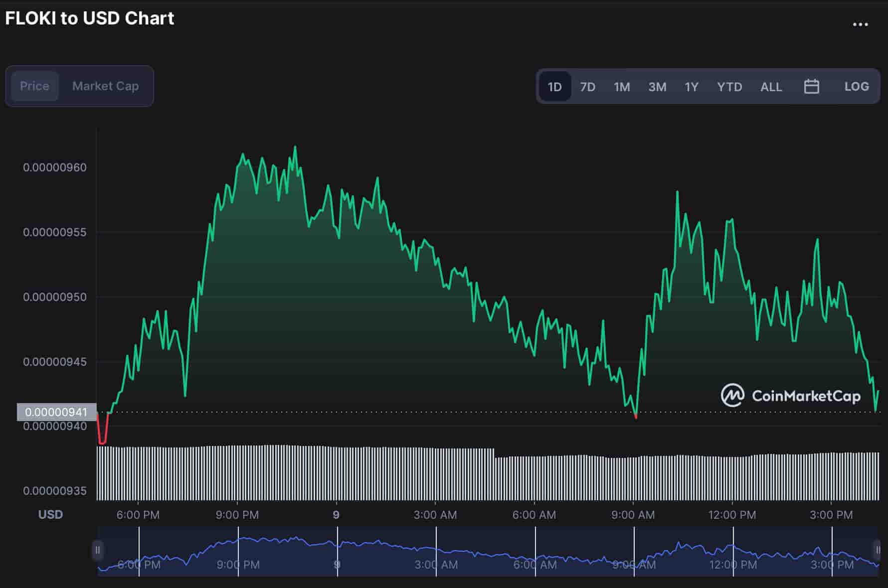Select the 1M time range

[x=621, y=87]
